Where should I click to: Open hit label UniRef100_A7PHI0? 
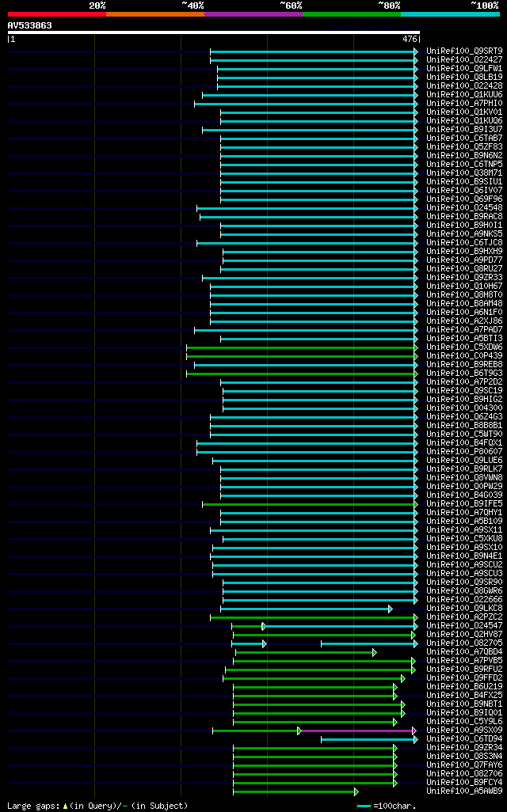464,104
